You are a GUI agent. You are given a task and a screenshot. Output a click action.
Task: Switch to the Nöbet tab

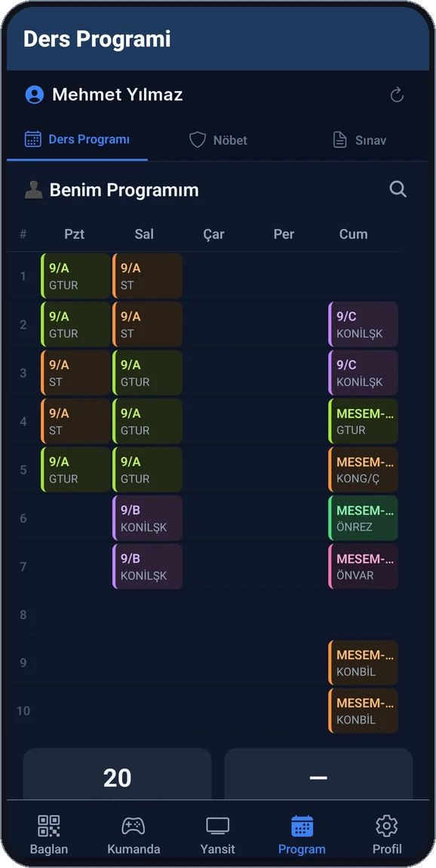[218, 139]
